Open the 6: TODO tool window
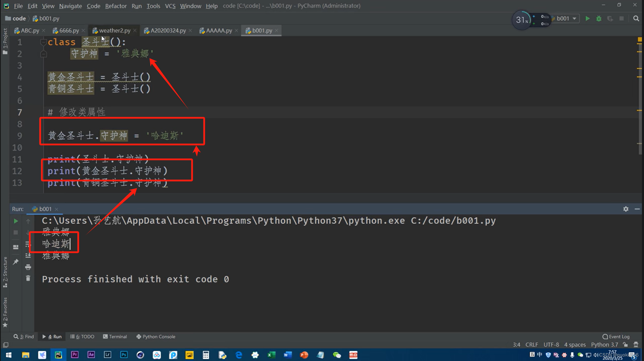The width and height of the screenshot is (644, 361). pyautogui.click(x=82, y=337)
